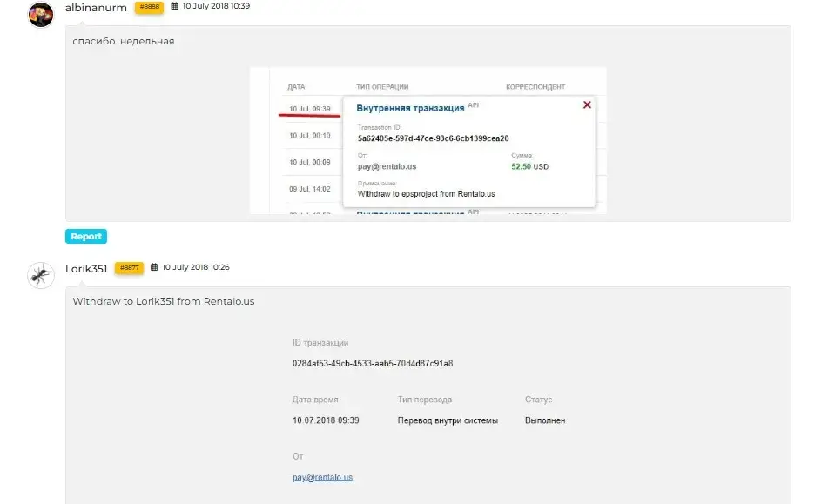Select the 10 Jul, 00:10 transaction row

click(310, 136)
